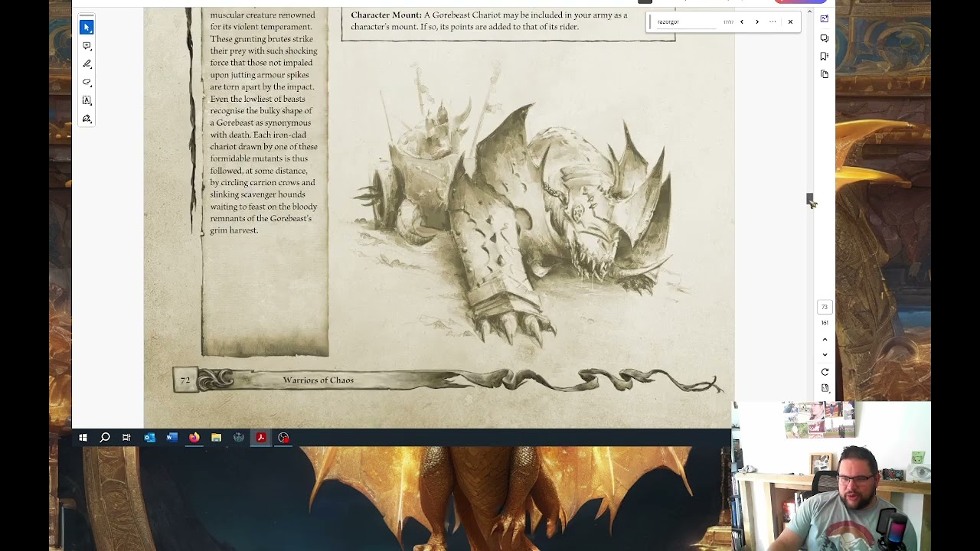Open the Bookmarks panel

(825, 57)
